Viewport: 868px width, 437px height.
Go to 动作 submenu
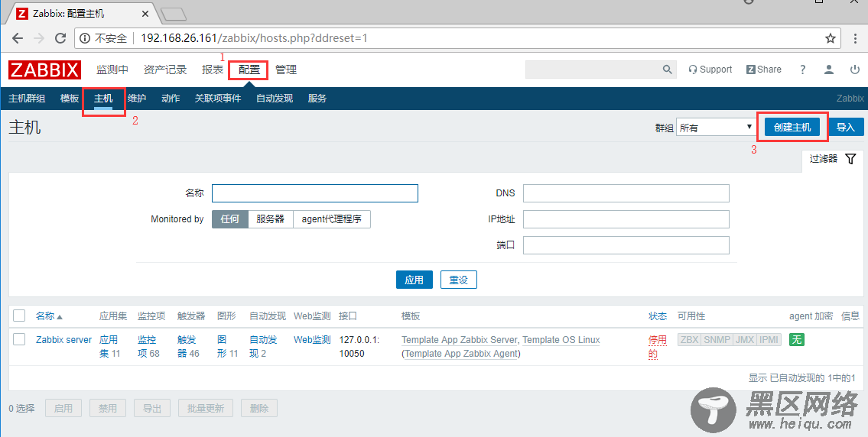pyautogui.click(x=171, y=99)
